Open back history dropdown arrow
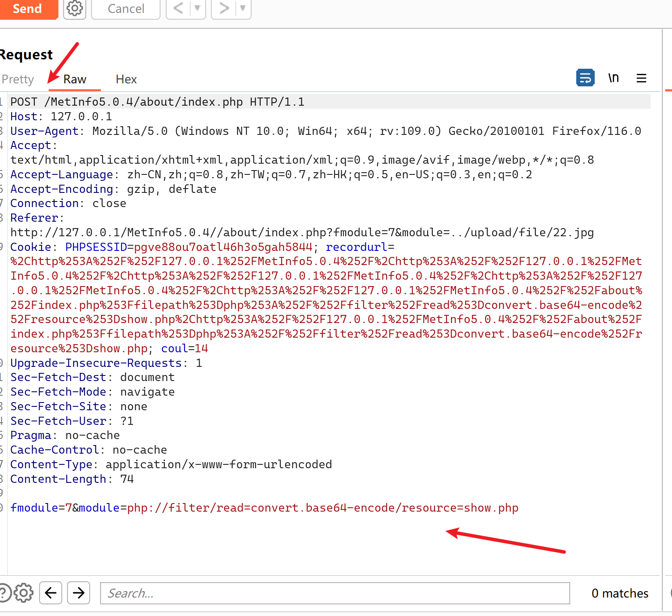The image size is (672, 616). pos(198,9)
